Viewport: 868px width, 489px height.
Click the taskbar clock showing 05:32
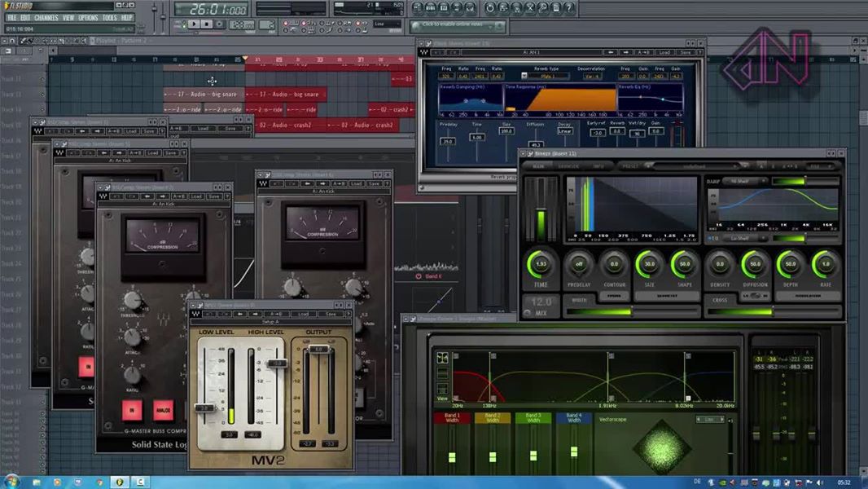click(x=844, y=482)
